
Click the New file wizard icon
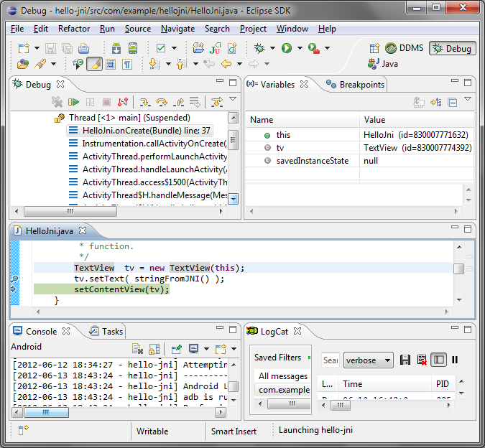tap(24, 48)
